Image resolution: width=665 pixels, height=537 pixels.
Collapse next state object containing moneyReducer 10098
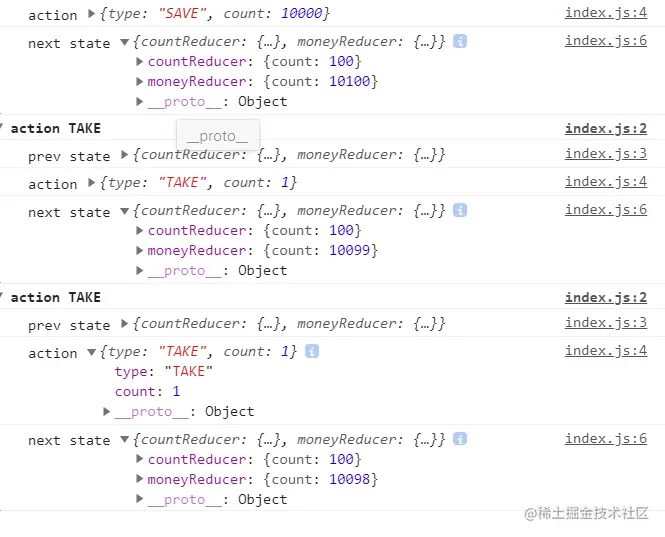[x=124, y=439]
